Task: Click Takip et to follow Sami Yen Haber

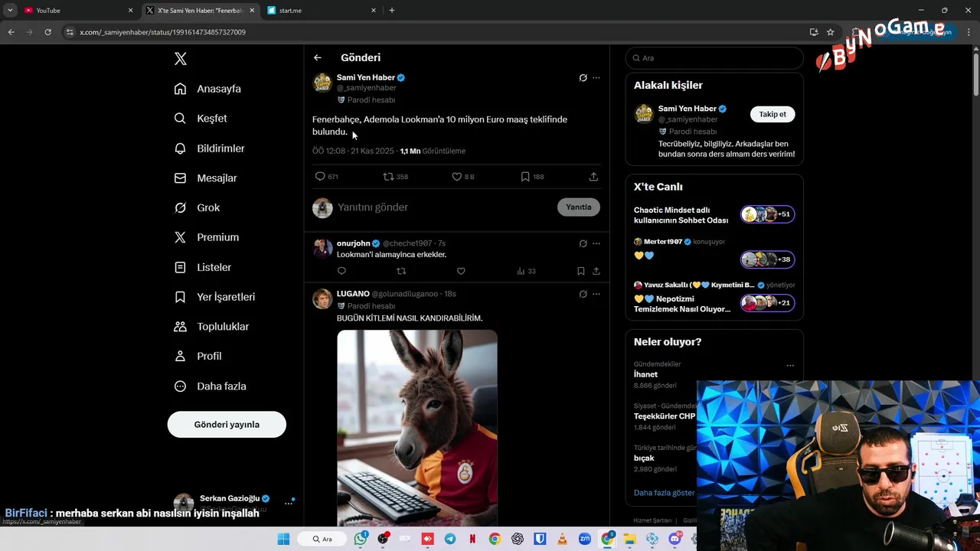Action: click(773, 114)
